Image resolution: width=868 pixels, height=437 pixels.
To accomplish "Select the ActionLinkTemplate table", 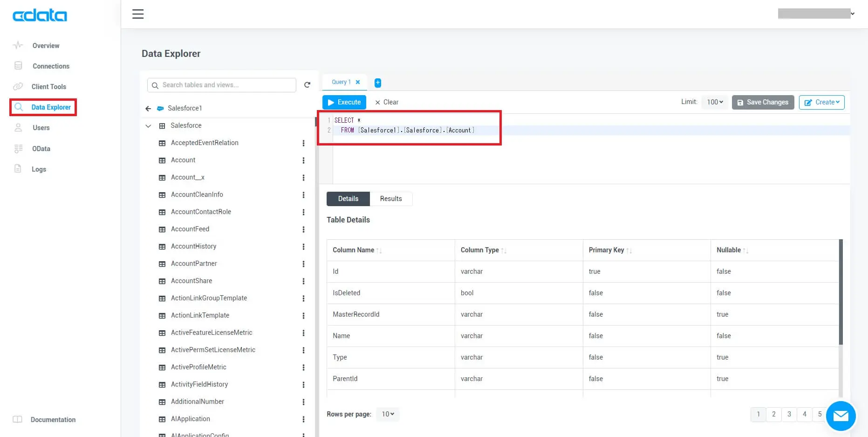I will pos(200,315).
